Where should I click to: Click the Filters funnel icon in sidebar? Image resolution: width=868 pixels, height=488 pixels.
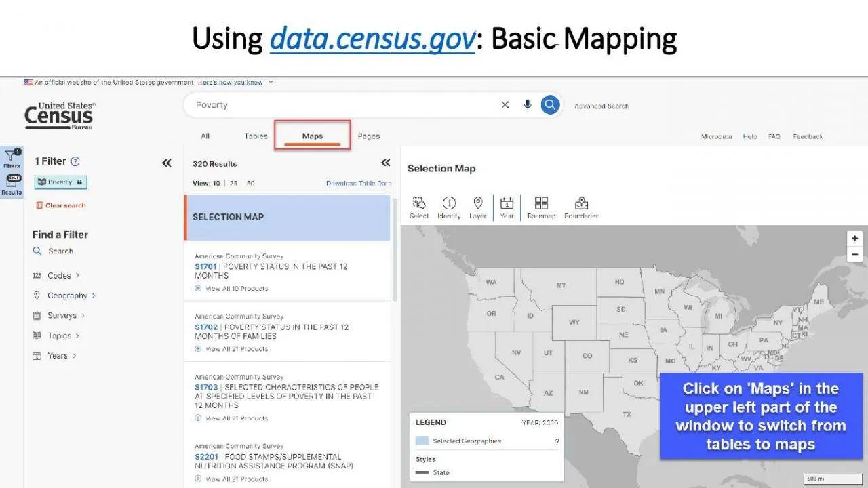[12, 159]
